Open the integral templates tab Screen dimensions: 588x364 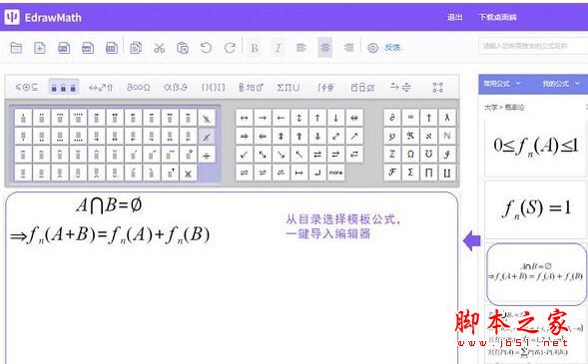pos(325,87)
